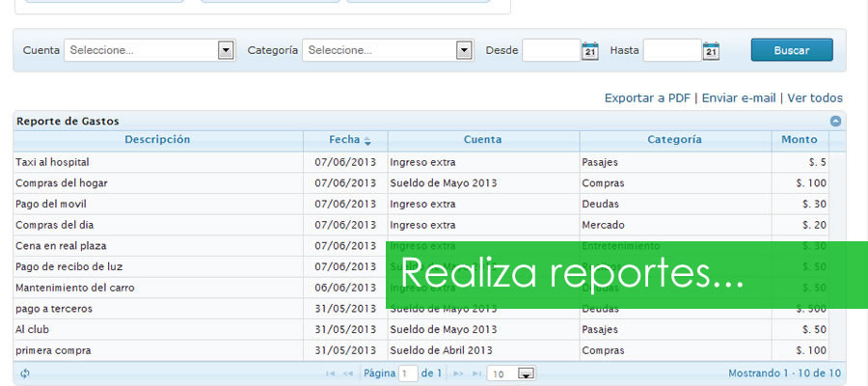
Task: Click the Exportar a PDF link
Action: point(646,98)
